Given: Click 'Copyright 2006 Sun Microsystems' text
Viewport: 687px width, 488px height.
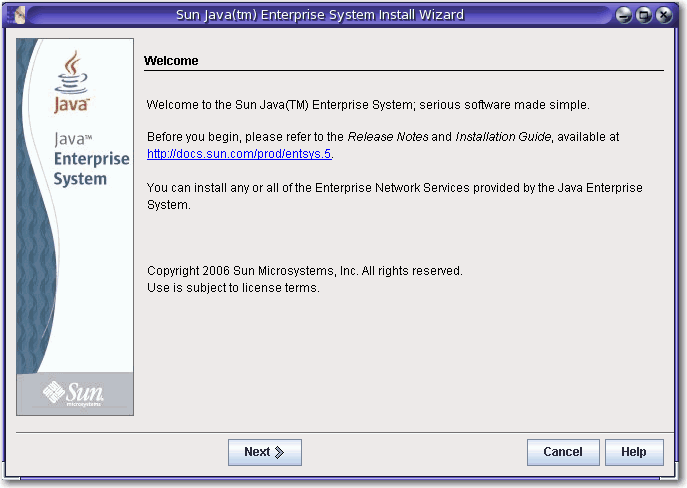Looking at the screenshot, I should 305,271.
